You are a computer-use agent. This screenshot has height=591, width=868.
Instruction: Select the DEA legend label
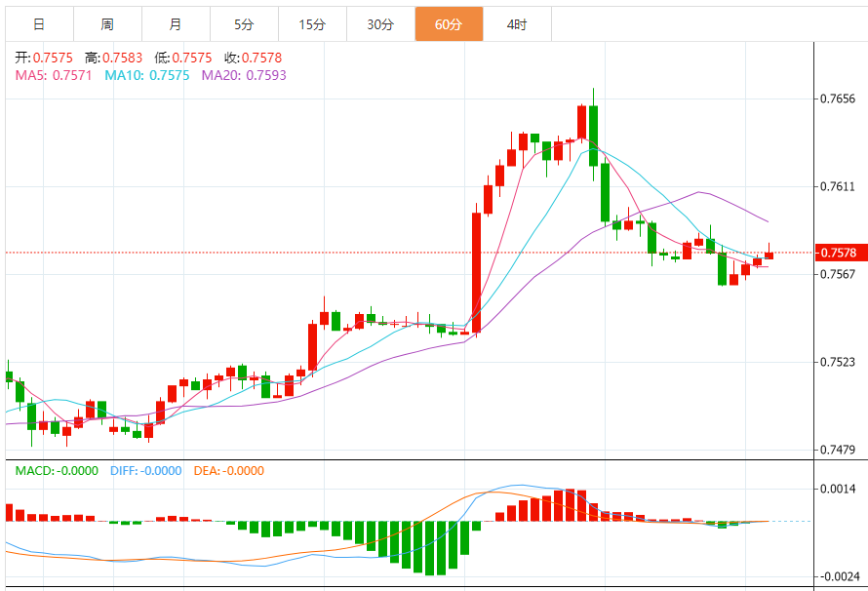229,471
